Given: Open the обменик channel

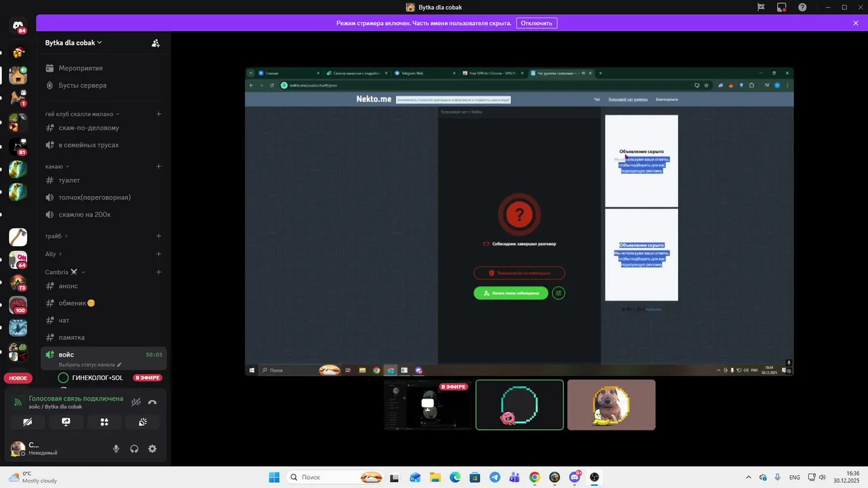Looking at the screenshot, I should [x=104, y=303].
